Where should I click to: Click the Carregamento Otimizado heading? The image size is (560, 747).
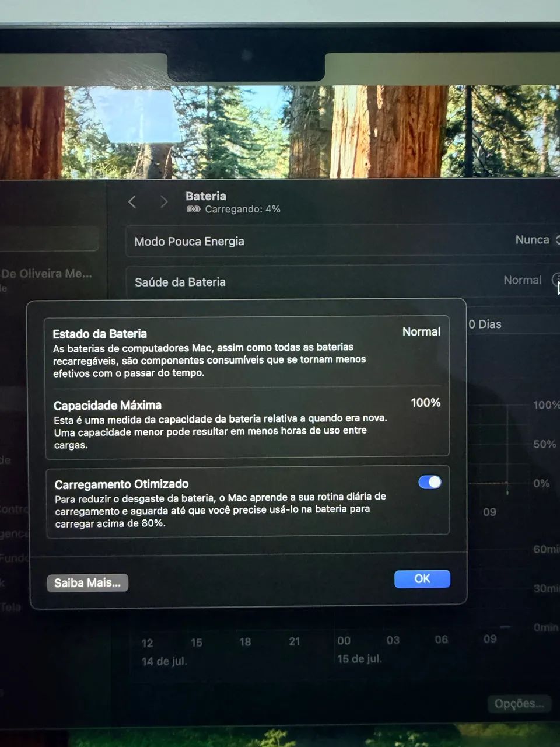click(121, 484)
